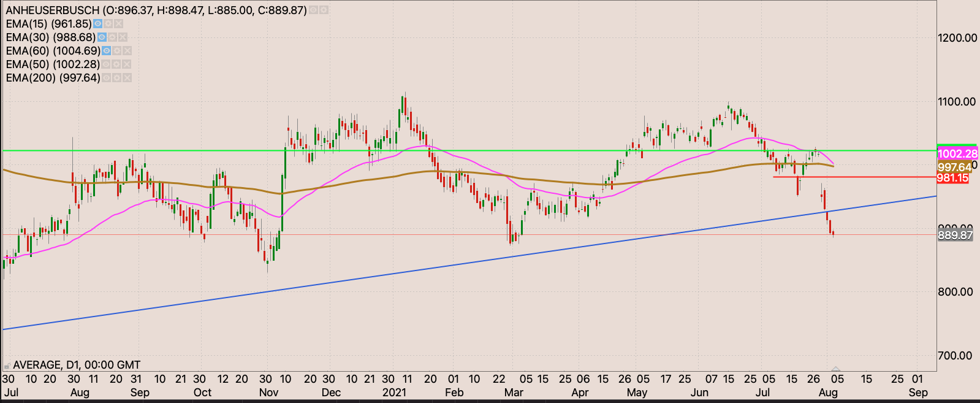Screen dimensions: 980x403
Task: Remove the EMA(200) indicator with X
Action: [127, 78]
